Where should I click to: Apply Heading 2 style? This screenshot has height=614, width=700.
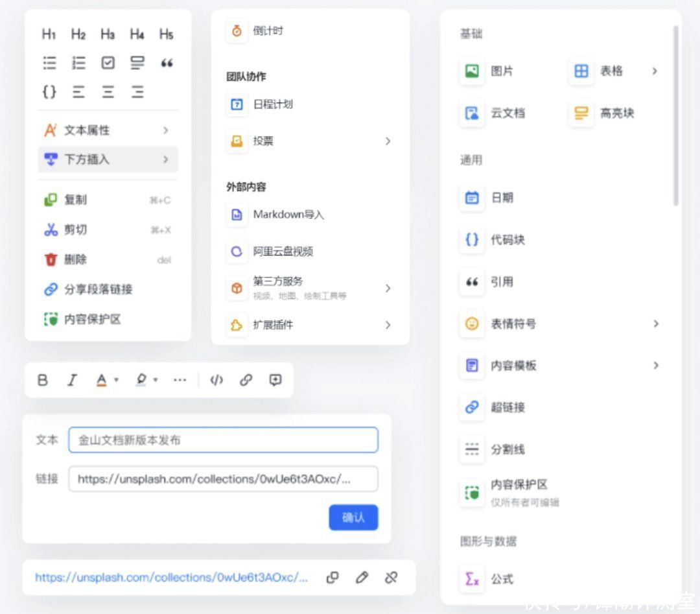click(x=78, y=34)
